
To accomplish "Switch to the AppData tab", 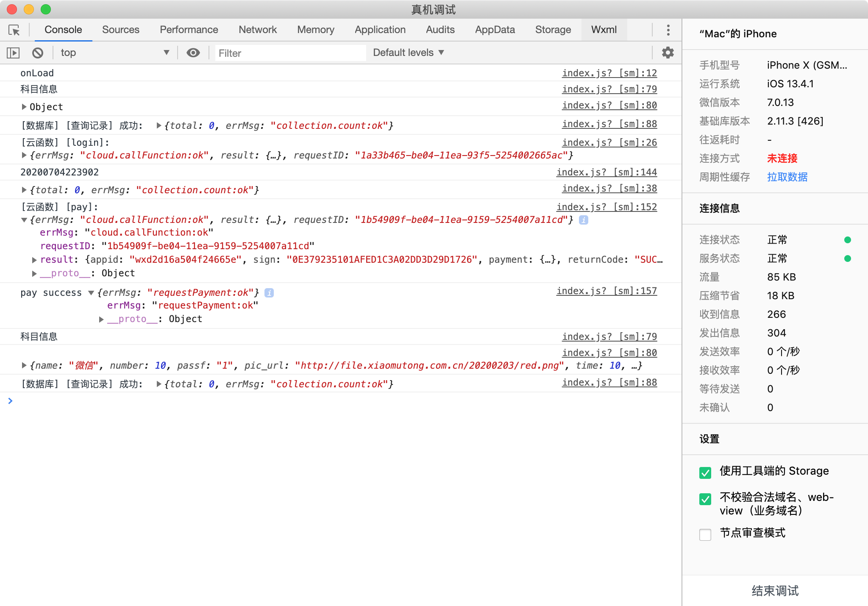I will (495, 30).
